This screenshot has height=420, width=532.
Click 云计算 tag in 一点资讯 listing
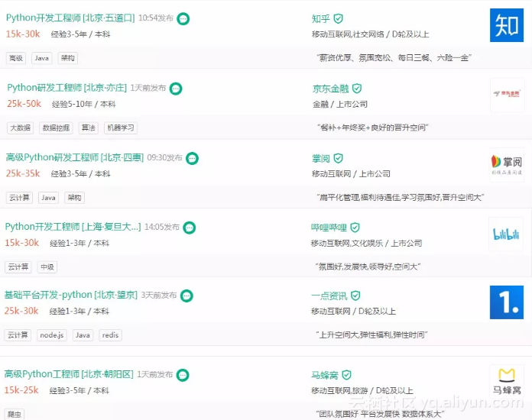pyautogui.click(x=18, y=335)
